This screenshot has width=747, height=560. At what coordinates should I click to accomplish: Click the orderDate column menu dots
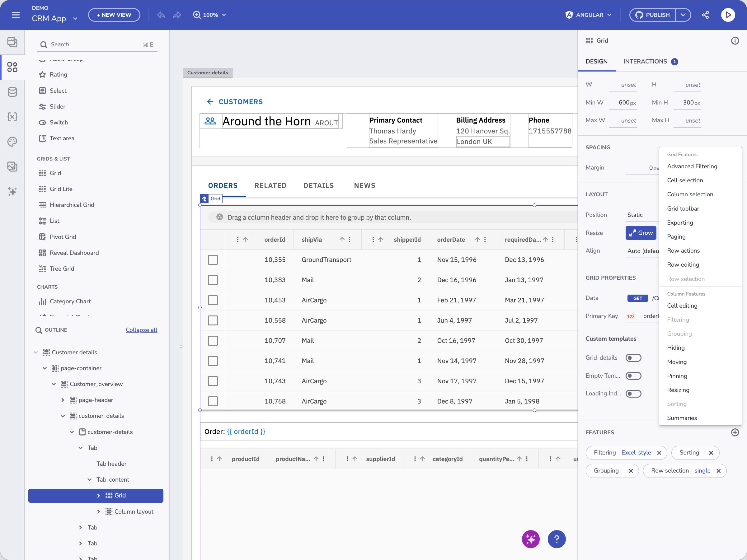tap(485, 240)
